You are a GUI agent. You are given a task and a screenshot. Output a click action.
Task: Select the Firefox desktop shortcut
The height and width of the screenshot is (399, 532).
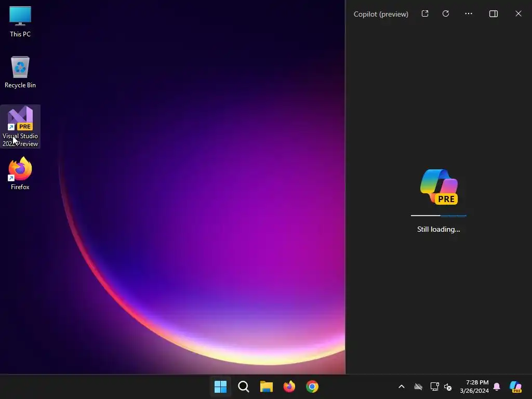20,174
